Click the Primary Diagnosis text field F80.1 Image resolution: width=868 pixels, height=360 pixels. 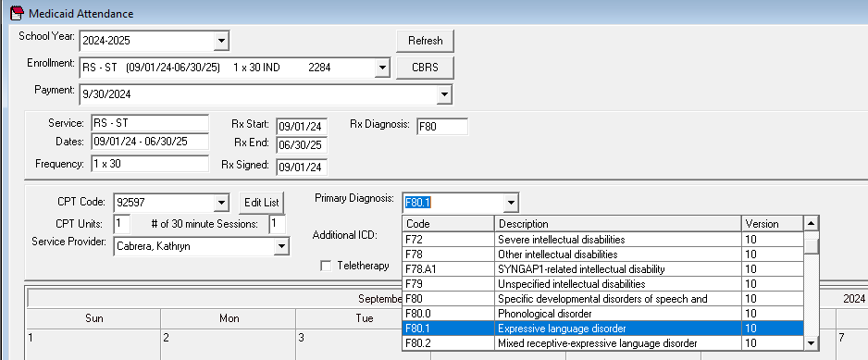[x=453, y=203]
